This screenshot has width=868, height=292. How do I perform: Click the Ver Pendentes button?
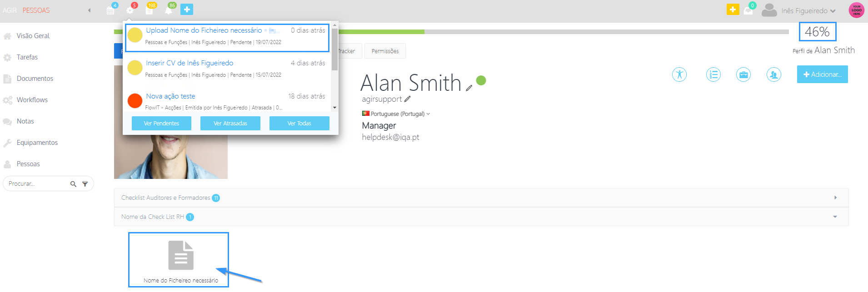click(x=161, y=123)
